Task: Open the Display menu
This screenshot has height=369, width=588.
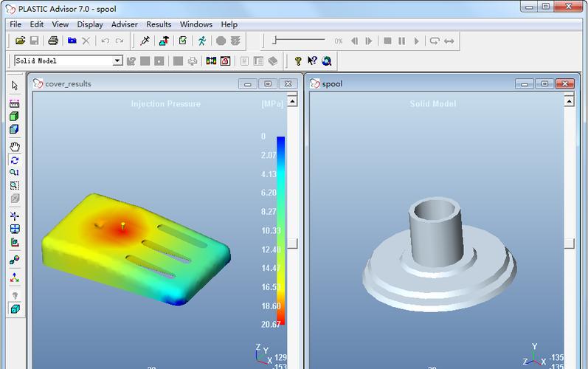Action: [x=90, y=24]
